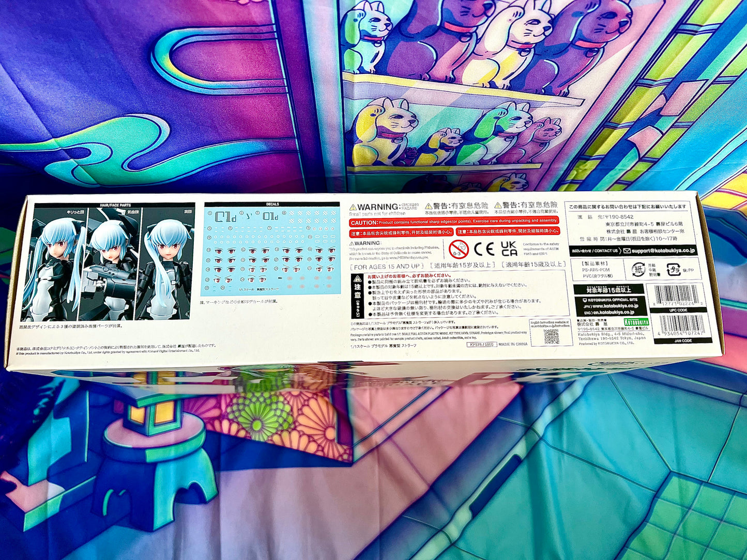Click the 'CONTACT US' label
Viewport: 747px width, 560px height.
pyautogui.click(x=606, y=251)
